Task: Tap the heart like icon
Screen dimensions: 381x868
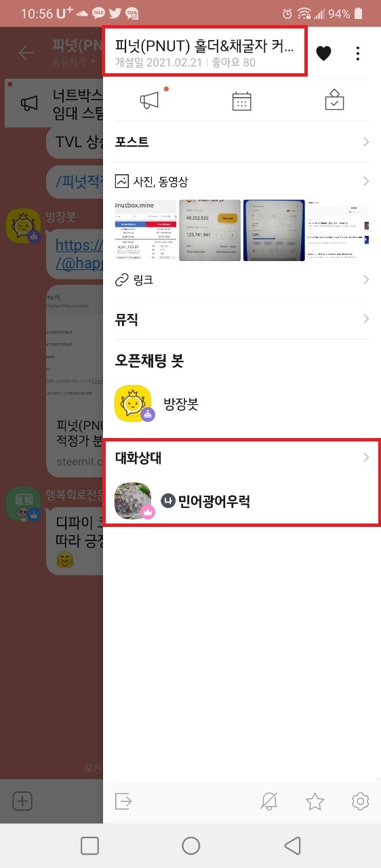Action: tap(324, 53)
